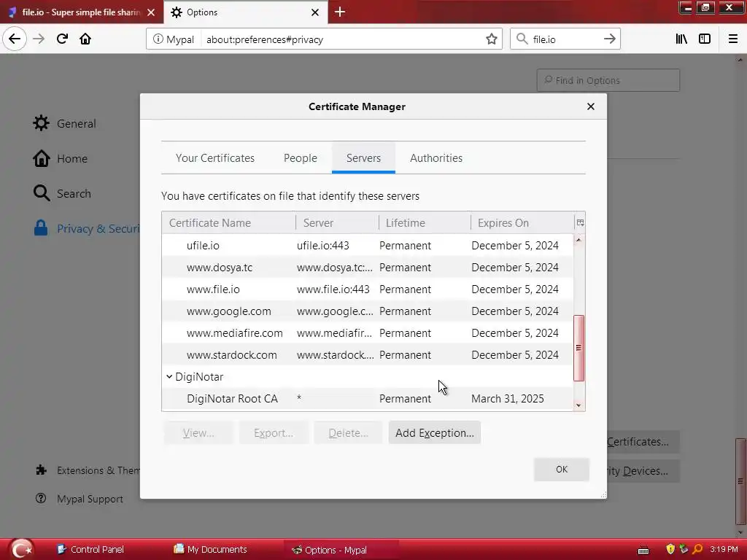Click the Start button on taskbar

pos(21,549)
